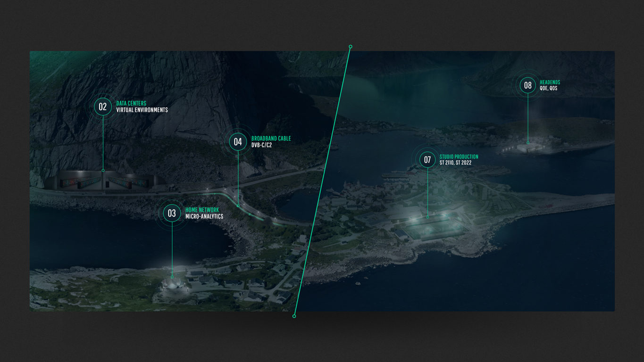The height and width of the screenshot is (362, 644).
Task: Click the 02 Data Centers hotspot circle
Action: click(x=103, y=107)
